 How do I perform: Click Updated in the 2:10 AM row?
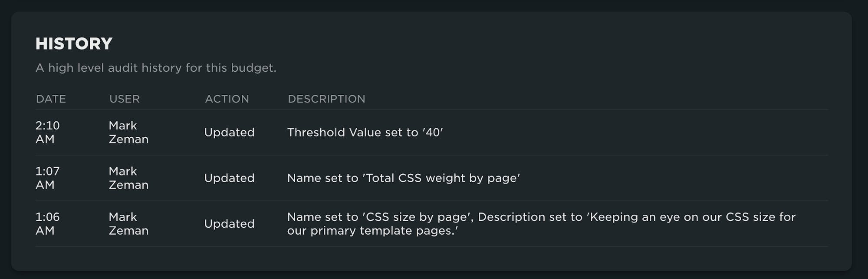pyautogui.click(x=229, y=132)
